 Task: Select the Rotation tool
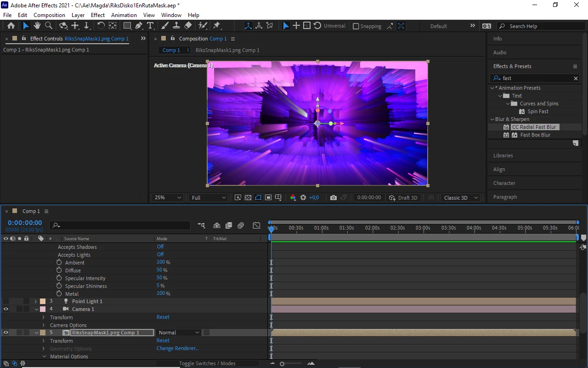101,26
